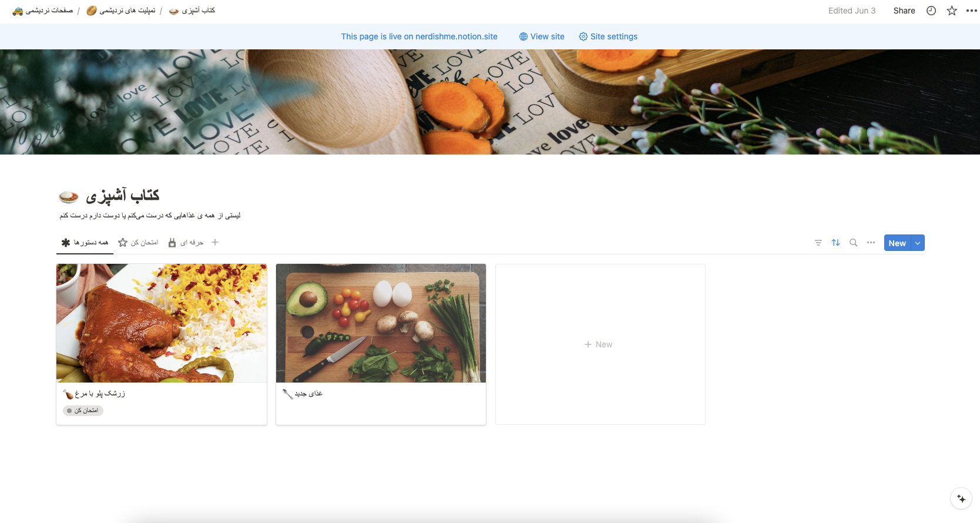Screen dimensions: 980x523
Task: Click the empty + New gallery card
Action: pyautogui.click(x=600, y=344)
